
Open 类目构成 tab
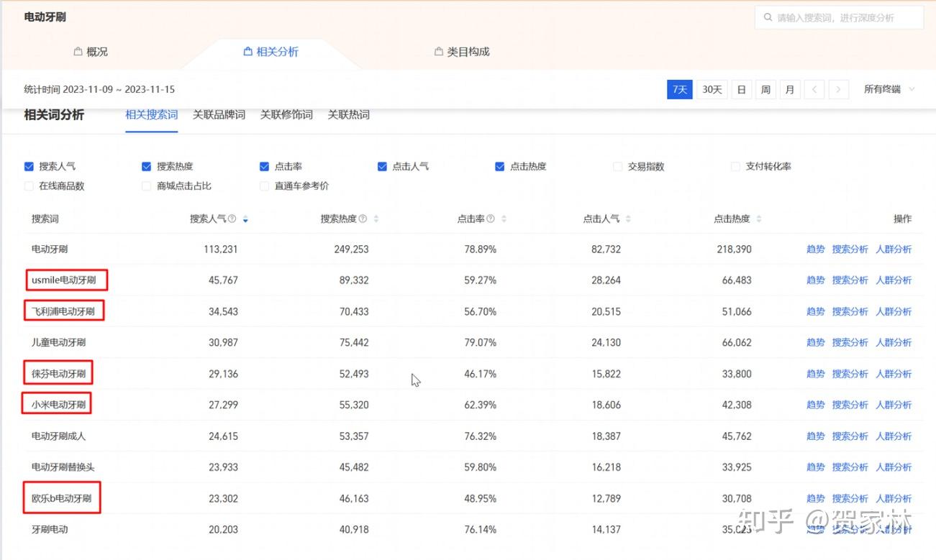(462, 52)
